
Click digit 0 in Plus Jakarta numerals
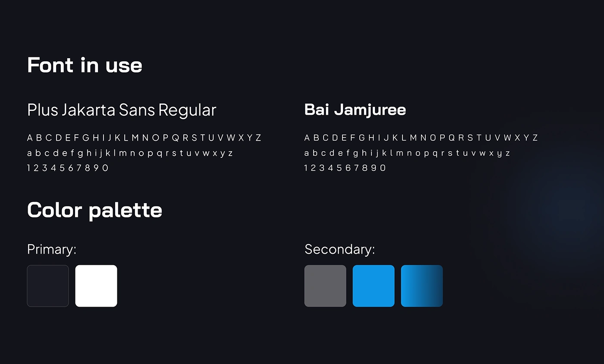click(105, 168)
